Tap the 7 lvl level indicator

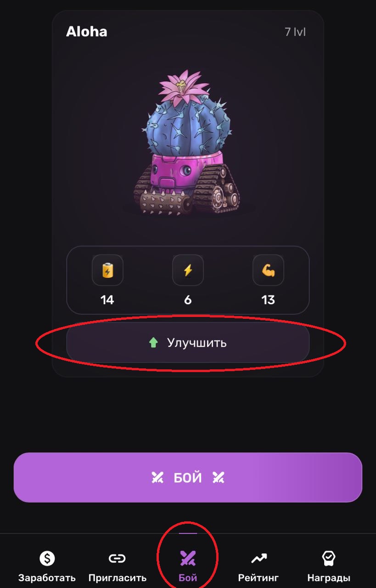pos(295,32)
